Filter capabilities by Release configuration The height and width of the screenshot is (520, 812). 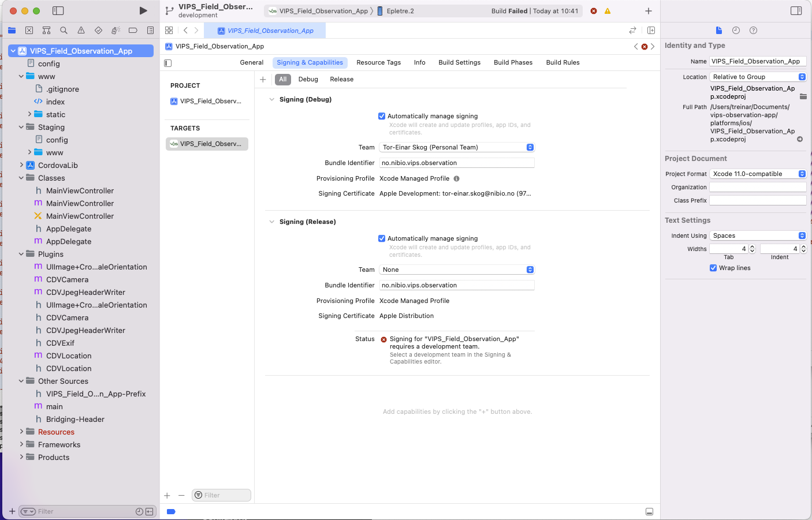tap(342, 79)
